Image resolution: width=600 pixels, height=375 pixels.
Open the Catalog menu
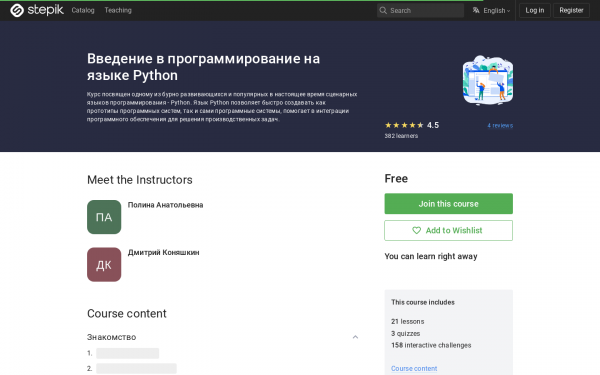click(x=83, y=10)
